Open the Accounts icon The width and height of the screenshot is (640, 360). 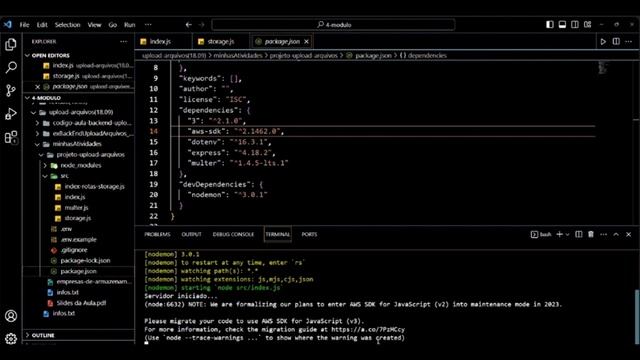point(11,316)
